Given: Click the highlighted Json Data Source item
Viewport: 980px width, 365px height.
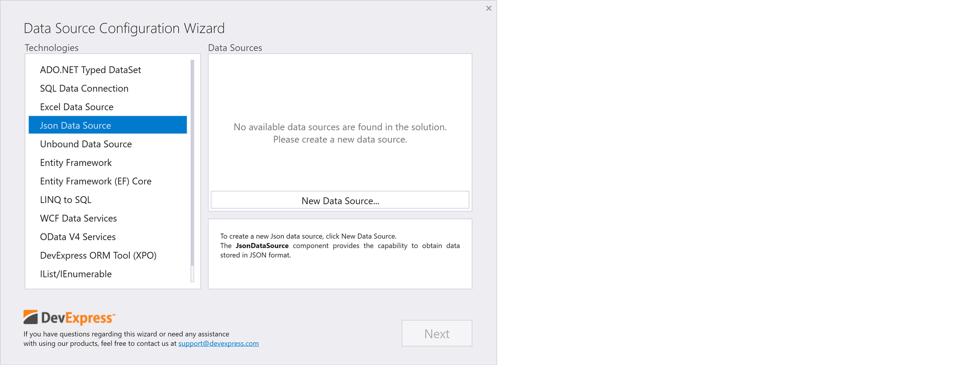Looking at the screenshot, I should click(107, 125).
